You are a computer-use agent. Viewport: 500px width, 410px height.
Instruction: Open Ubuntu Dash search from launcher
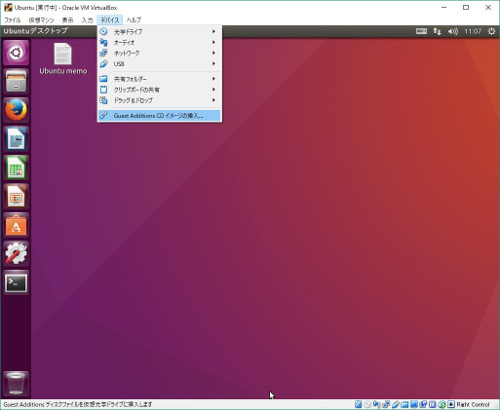click(16, 52)
